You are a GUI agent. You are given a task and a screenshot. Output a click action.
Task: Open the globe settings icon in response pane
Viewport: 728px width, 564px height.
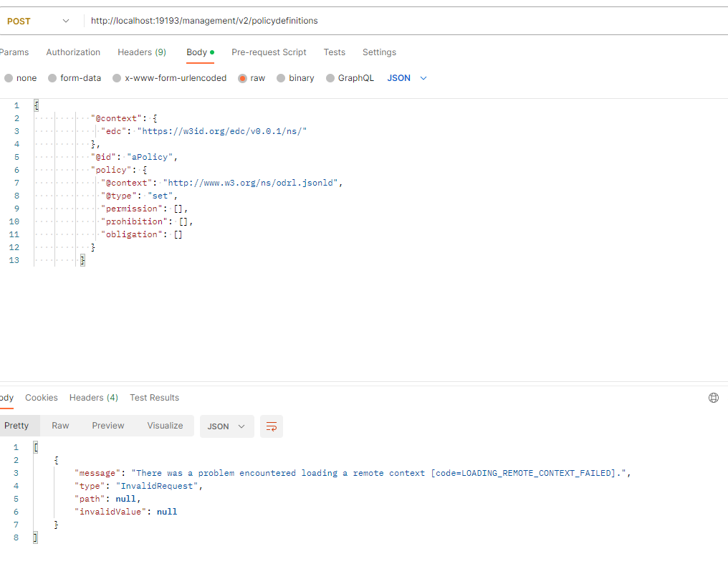713,397
